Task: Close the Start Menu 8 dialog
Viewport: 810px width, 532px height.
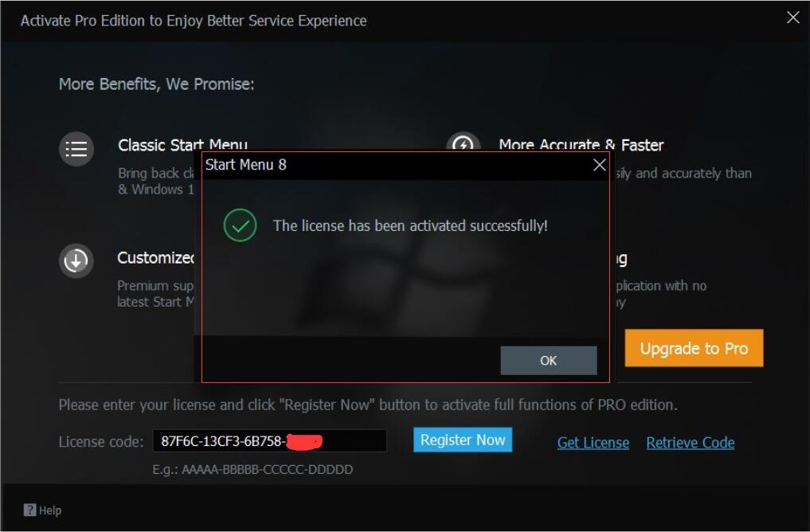Action: (599, 165)
